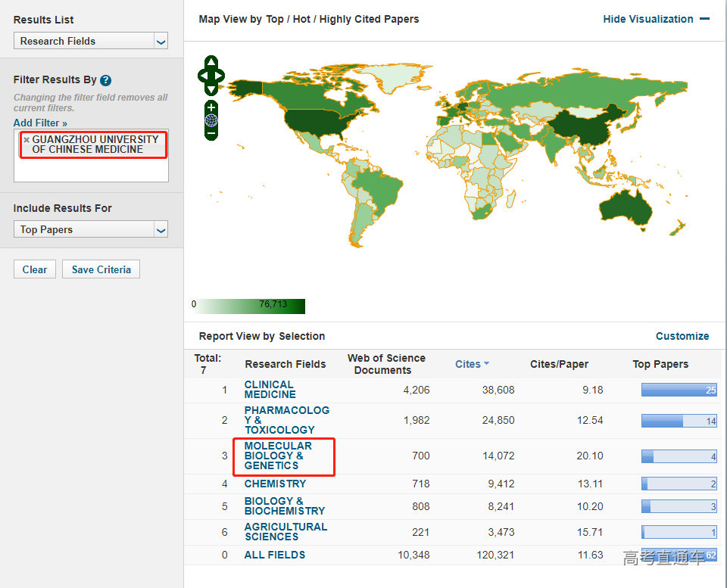Click the Save Criteria button

click(x=101, y=269)
